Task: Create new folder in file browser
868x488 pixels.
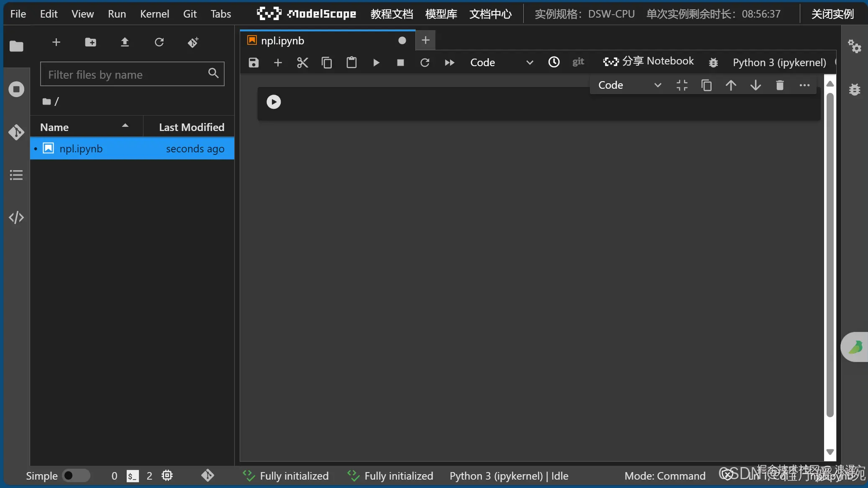Action: click(90, 42)
